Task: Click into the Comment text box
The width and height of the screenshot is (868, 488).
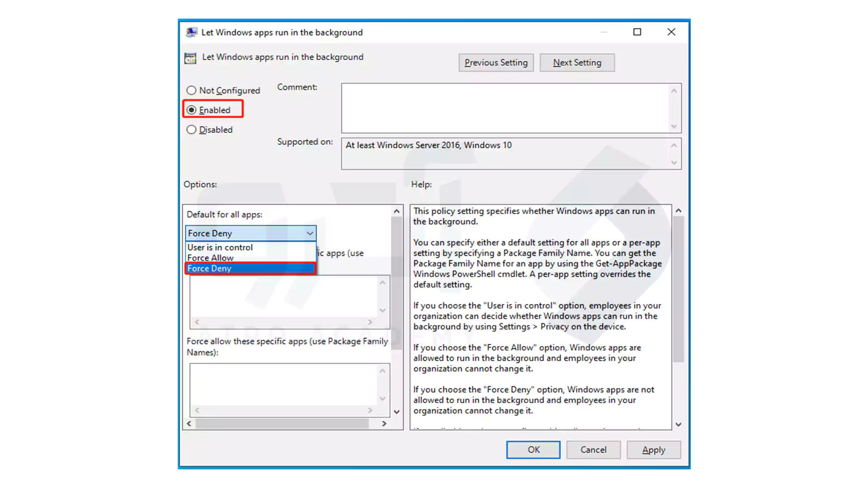Action: tap(505, 108)
